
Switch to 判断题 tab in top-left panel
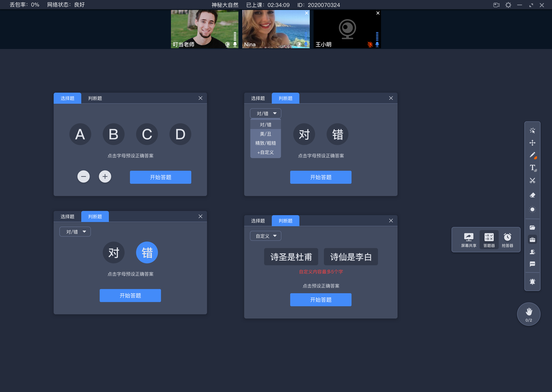[94, 98]
